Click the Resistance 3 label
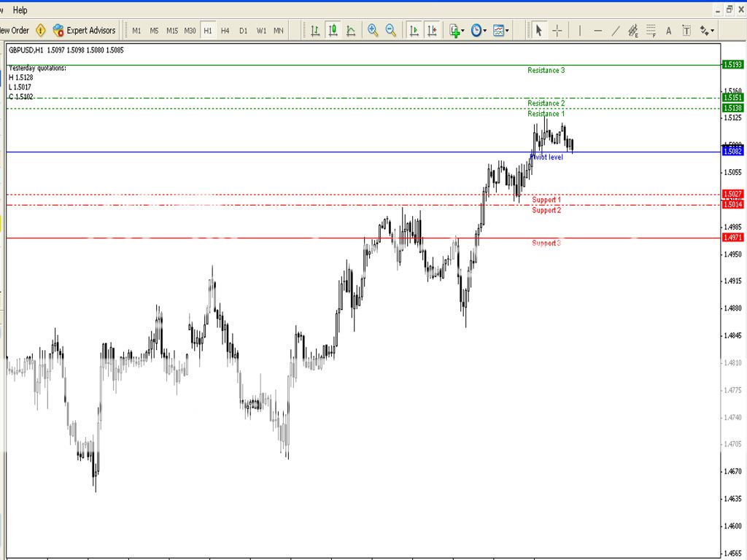The image size is (747, 560). click(546, 71)
